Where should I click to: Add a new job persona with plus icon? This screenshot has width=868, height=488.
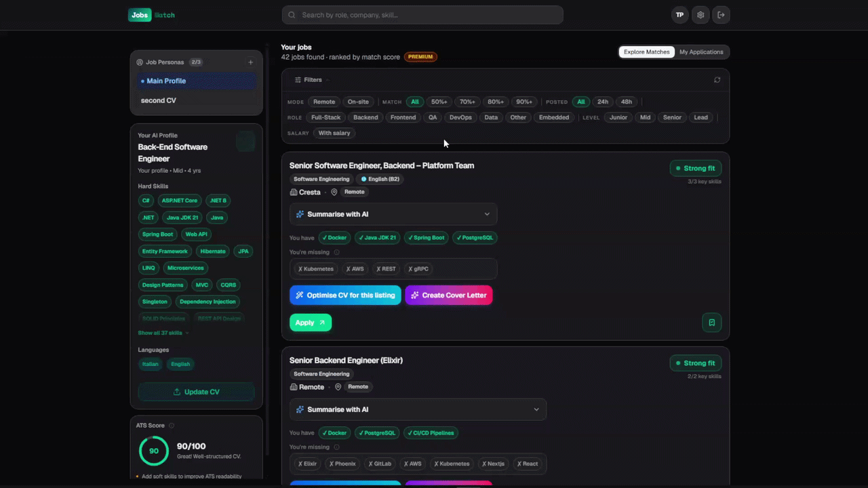point(250,62)
